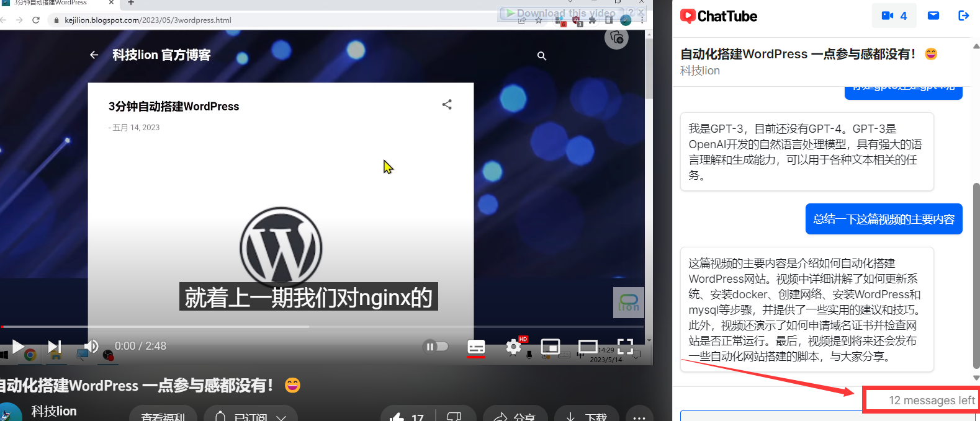Open the 科技lion channel name
Viewport: 980px width, 421px height.
coord(54,411)
